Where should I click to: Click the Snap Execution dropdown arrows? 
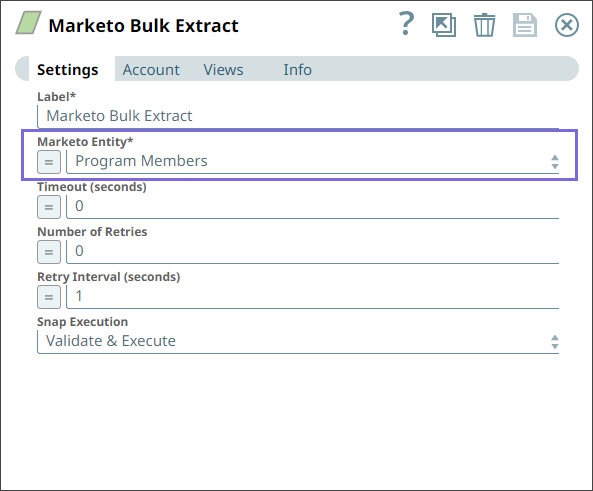(x=555, y=342)
